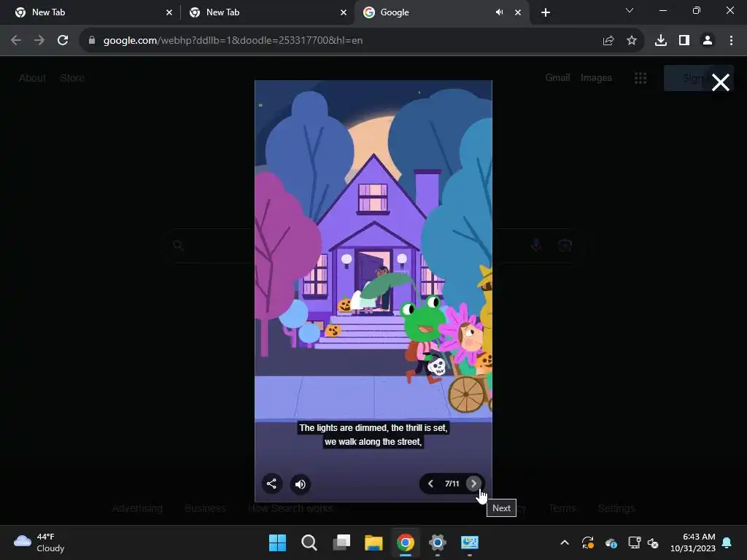Share this page from address bar
747x560 pixels.
point(608,41)
